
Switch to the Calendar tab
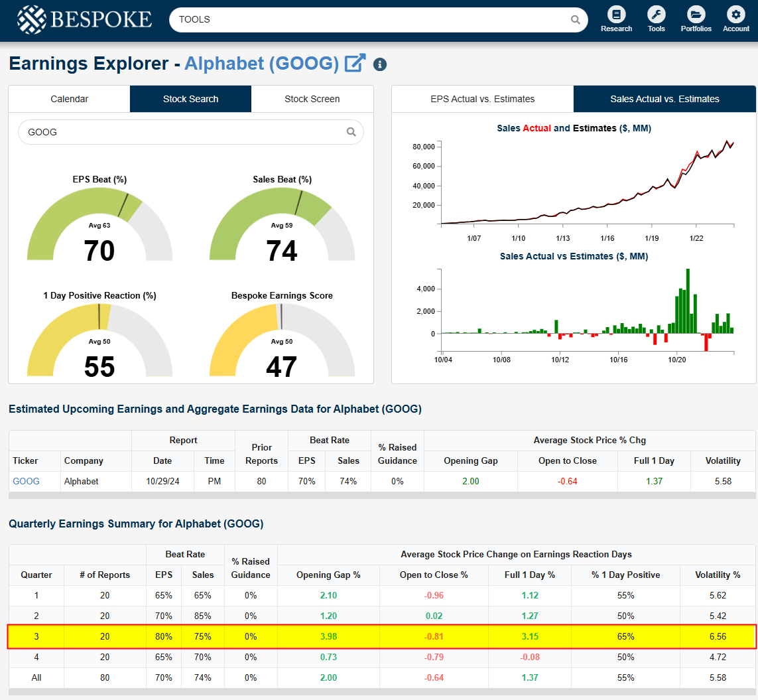[x=70, y=99]
